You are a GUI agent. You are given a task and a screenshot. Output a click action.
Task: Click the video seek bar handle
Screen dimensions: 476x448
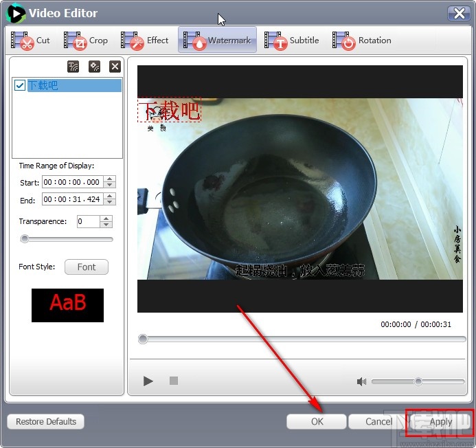pos(143,339)
